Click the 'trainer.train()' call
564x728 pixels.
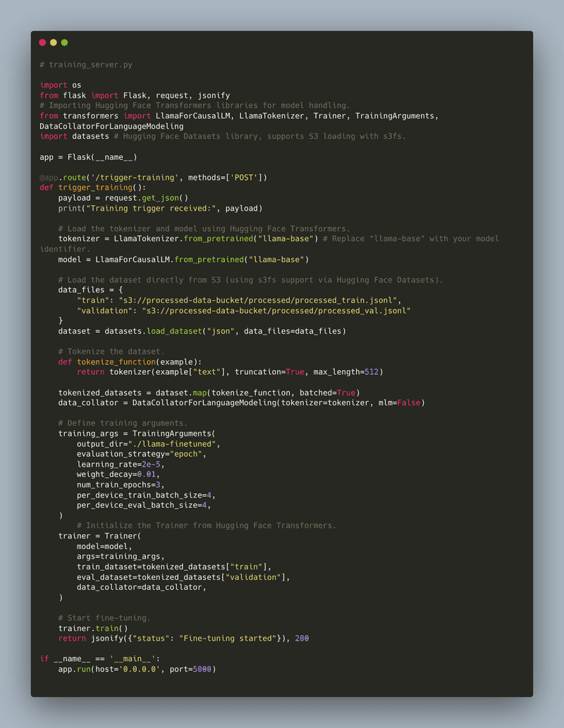[x=93, y=628]
